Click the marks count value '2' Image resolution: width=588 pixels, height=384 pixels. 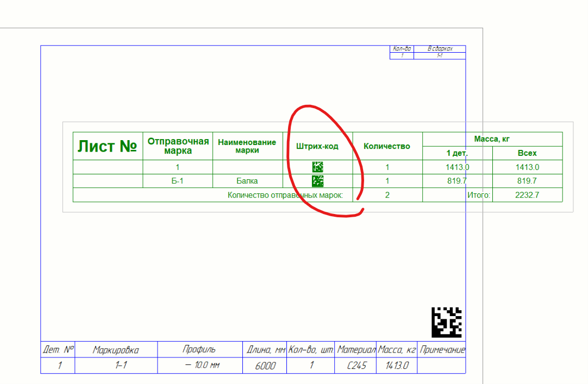click(x=387, y=195)
